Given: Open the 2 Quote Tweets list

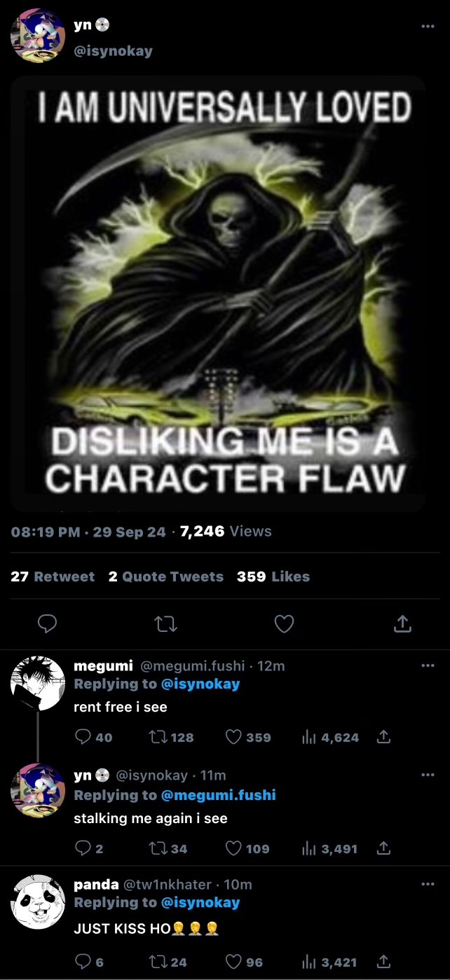Looking at the screenshot, I should click(165, 577).
